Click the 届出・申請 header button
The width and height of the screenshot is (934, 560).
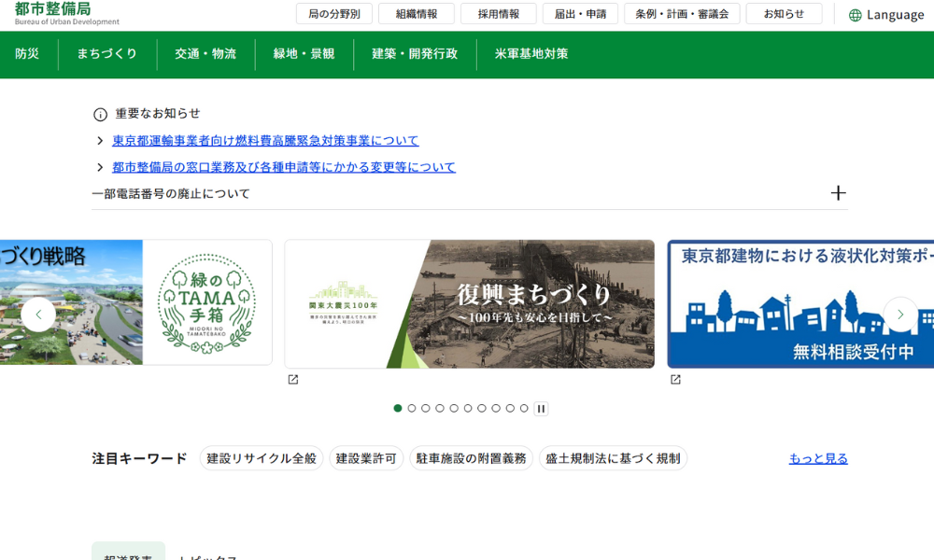[580, 14]
